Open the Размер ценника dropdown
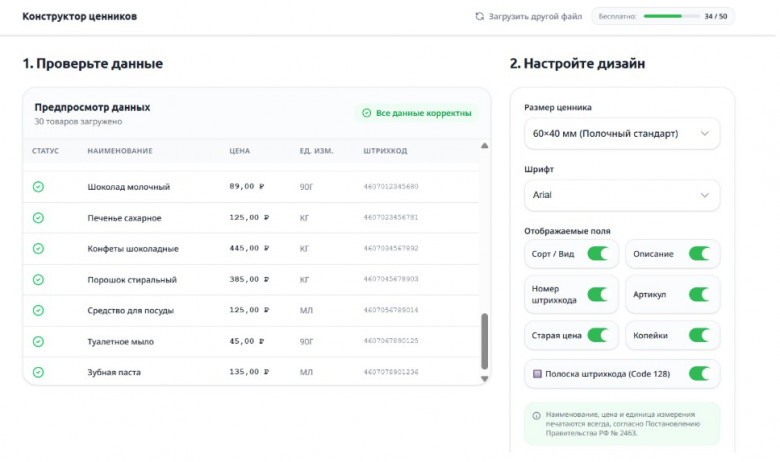Image resolution: width=780 pixels, height=462 pixels. [622, 134]
